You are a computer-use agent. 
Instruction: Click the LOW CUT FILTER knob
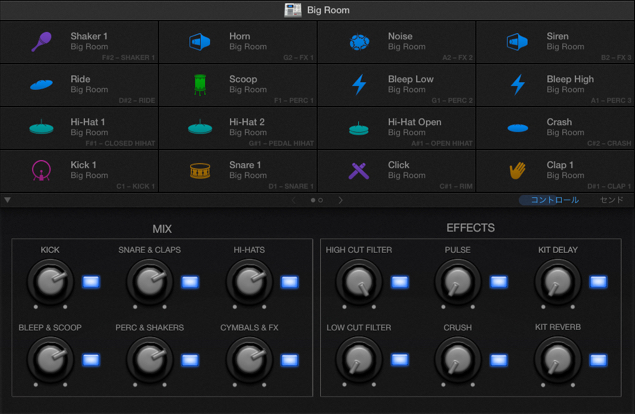coord(359,359)
